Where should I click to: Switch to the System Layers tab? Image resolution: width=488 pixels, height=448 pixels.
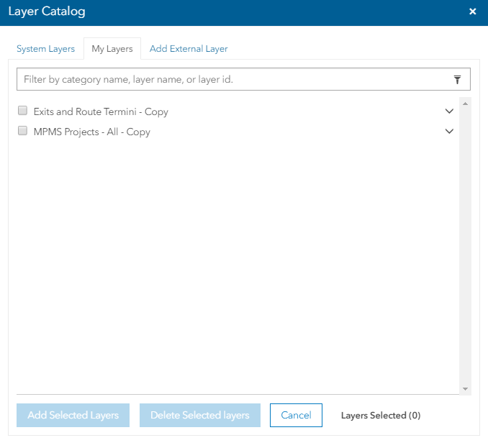tap(45, 49)
